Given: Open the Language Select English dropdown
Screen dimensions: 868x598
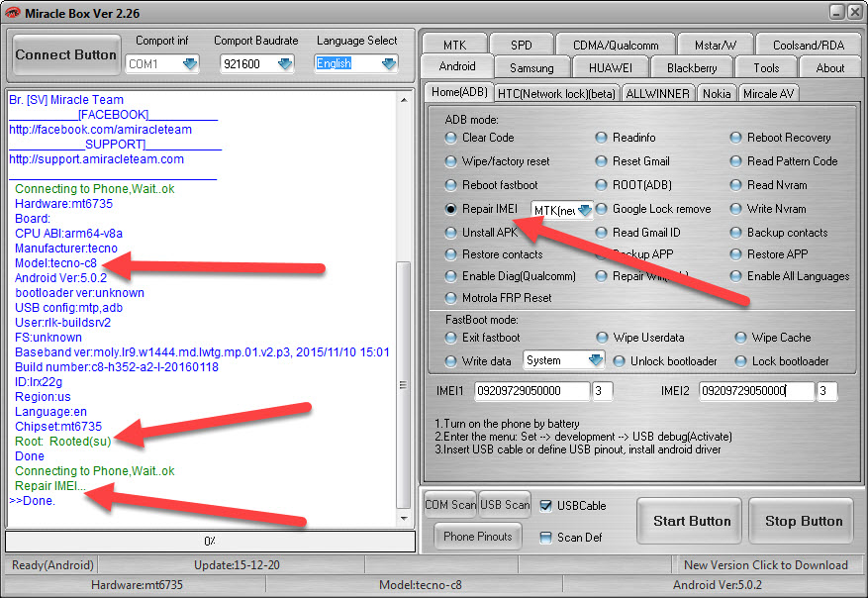Looking at the screenshot, I should (389, 63).
